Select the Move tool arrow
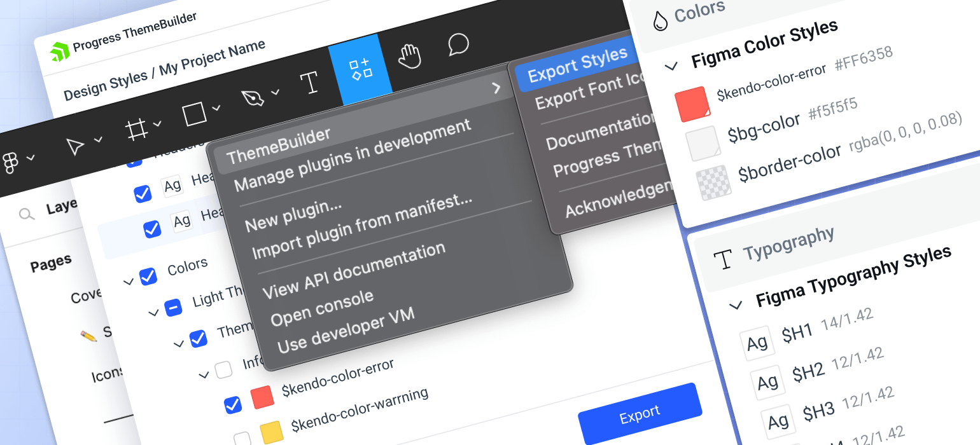The height and width of the screenshot is (445, 980). (76, 146)
